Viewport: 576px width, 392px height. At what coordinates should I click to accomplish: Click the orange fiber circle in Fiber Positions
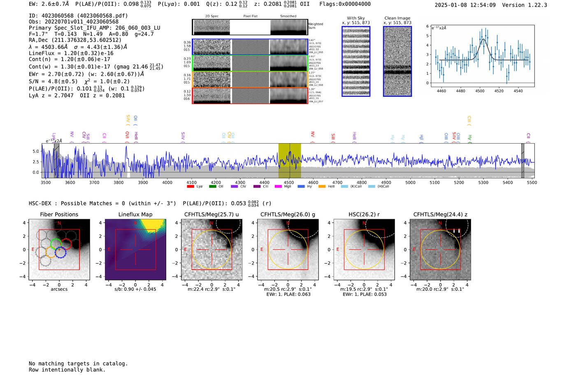pyautogui.click(x=51, y=252)
